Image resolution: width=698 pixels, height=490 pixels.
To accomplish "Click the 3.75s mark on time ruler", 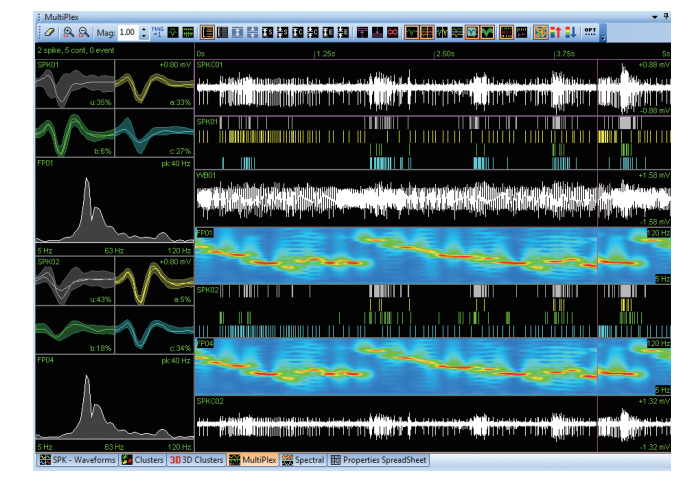I will point(565,54).
